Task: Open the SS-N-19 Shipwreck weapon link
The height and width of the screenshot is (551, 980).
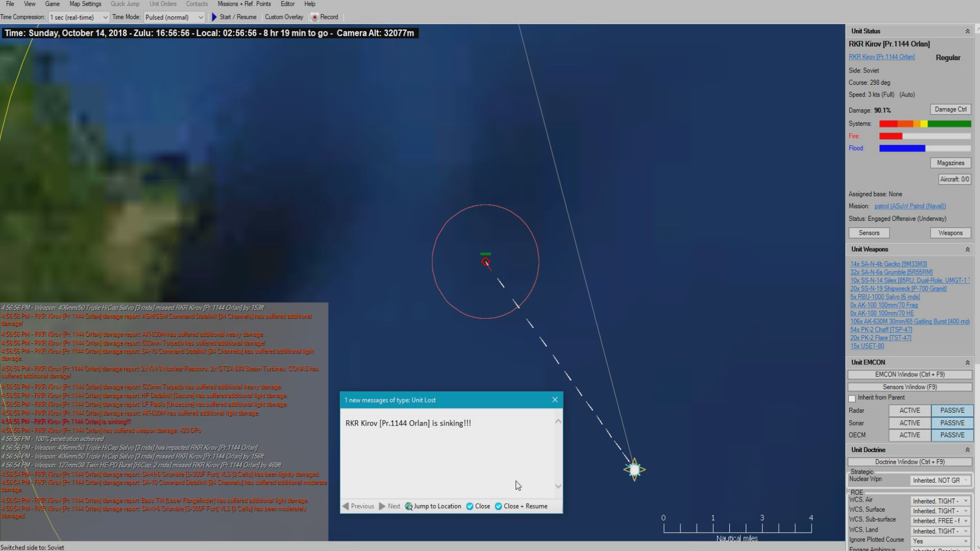Action: coord(898,289)
